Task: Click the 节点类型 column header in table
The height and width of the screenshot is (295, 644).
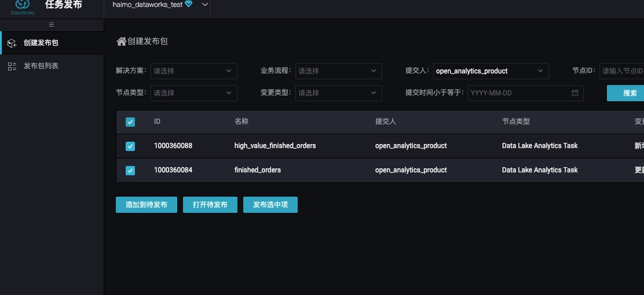Action: pyautogui.click(x=516, y=121)
